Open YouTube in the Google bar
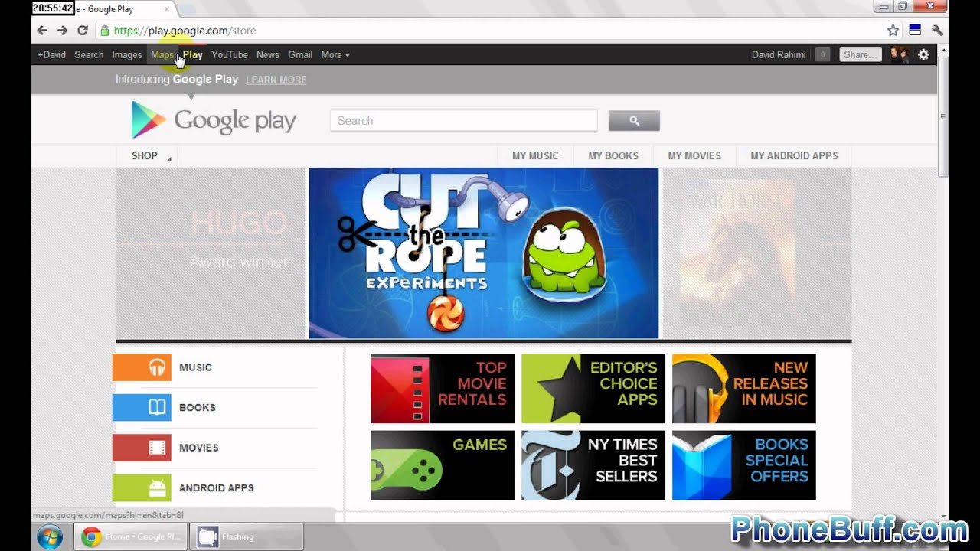This screenshot has height=551, width=980. point(230,54)
